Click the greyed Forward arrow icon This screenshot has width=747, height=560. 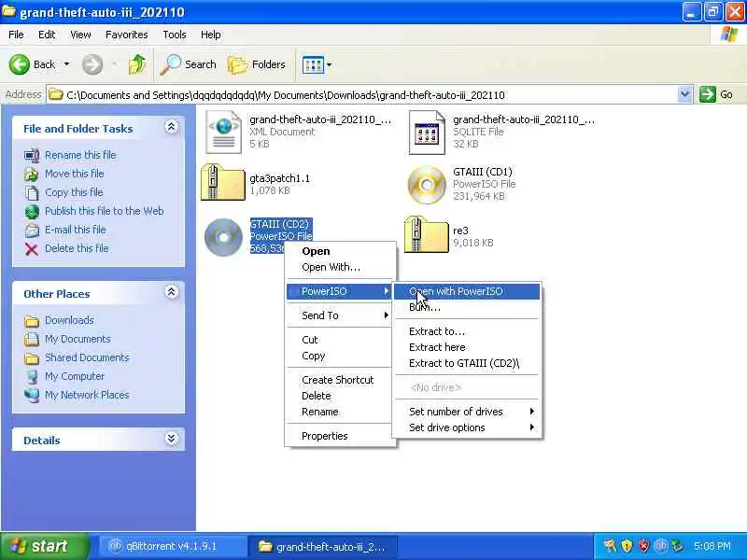tap(92, 64)
